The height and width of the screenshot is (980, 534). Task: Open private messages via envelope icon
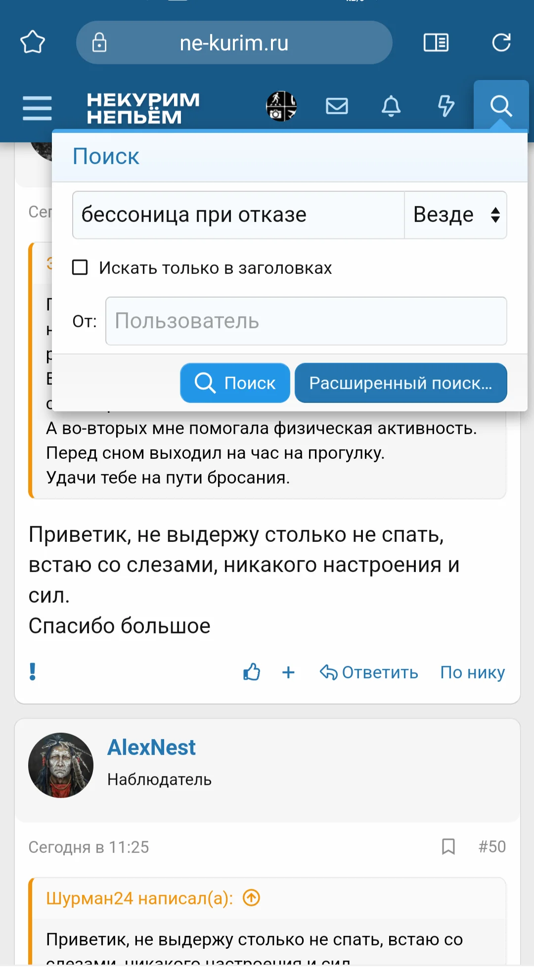[337, 105]
